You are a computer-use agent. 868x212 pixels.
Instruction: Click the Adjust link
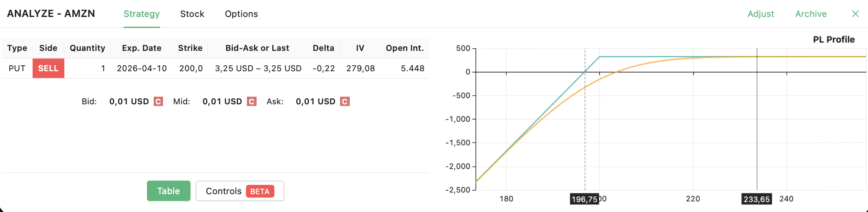pyautogui.click(x=760, y=14)
